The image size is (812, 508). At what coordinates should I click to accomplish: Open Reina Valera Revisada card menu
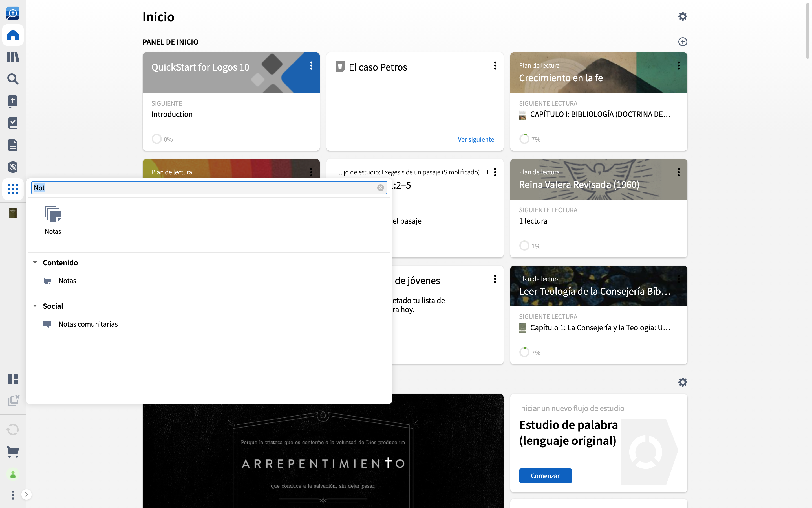pos(679,172)
